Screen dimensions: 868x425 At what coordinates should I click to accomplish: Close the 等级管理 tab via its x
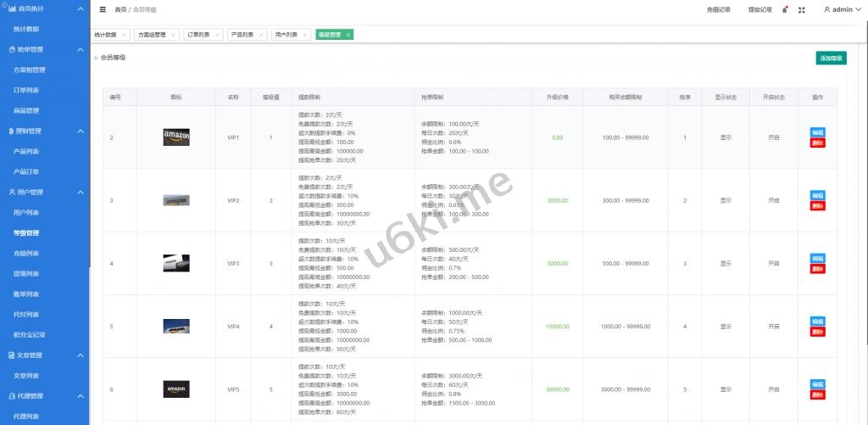[x=348, y=35]
